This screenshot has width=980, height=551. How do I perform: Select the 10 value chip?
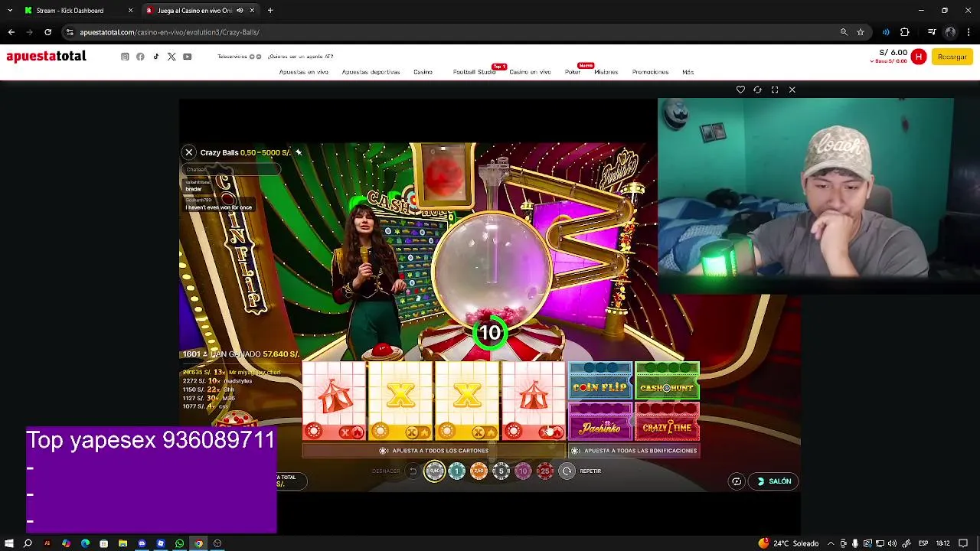coord(523,471)
